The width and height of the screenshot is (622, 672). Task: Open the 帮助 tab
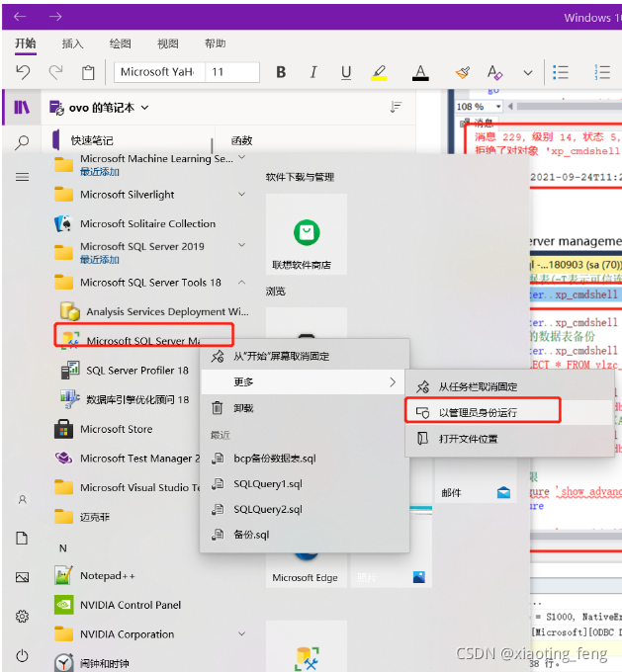215,43
